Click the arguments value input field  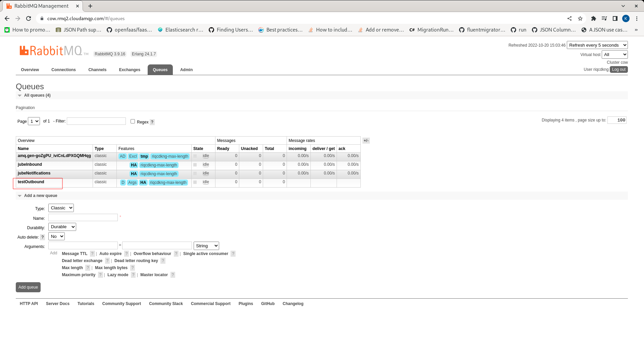pyautogui.click(x=157, y=246)
